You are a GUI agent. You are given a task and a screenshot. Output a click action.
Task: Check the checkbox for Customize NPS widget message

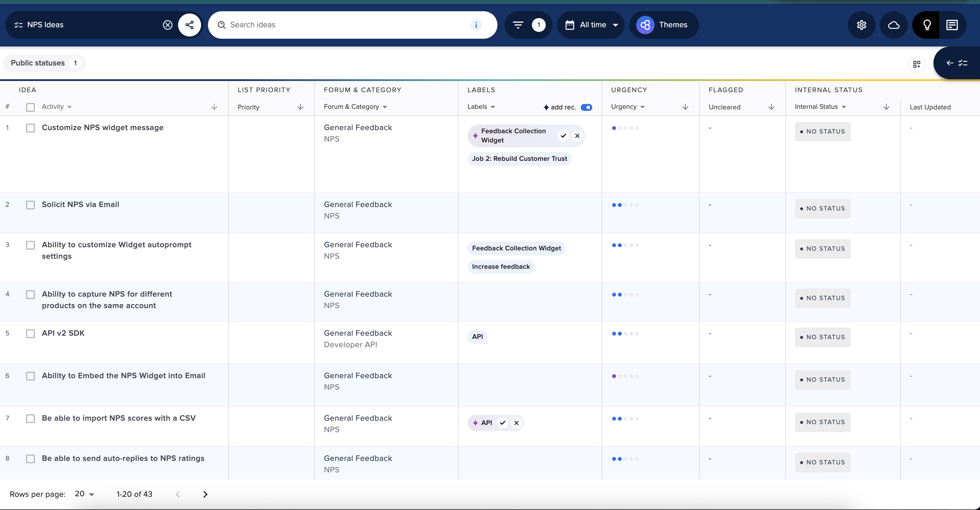tap(31, 128)
